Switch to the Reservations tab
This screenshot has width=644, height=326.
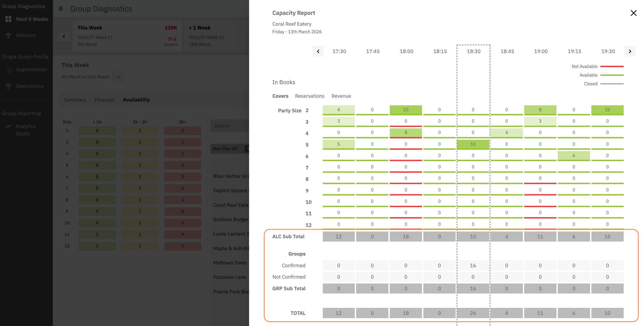310,96
